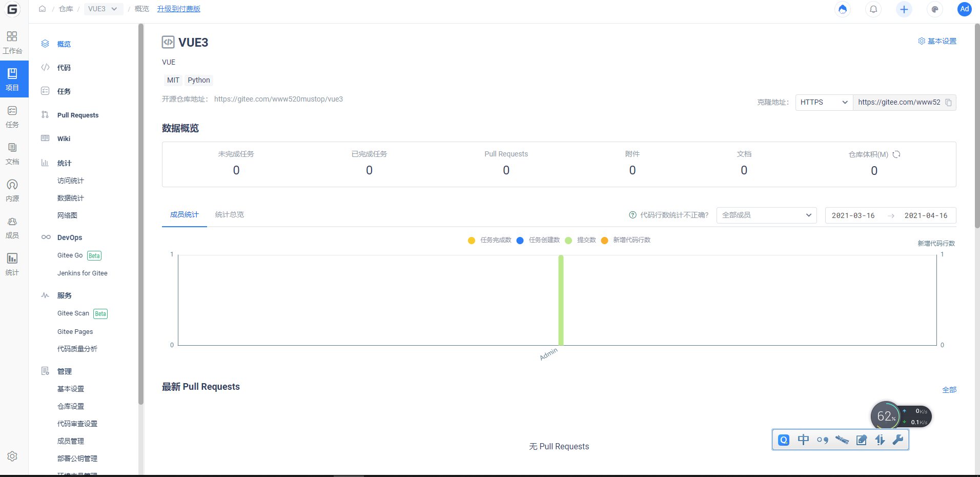Open the 内源 icon in left rail
The width and height of the screenshot is (980, 477).
click(12, 190)
